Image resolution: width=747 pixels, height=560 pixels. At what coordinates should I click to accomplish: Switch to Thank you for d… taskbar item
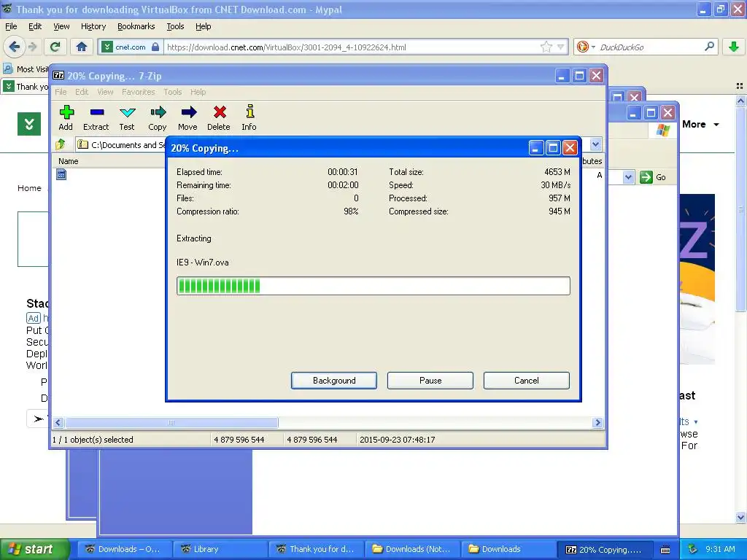[x=315, y=549]
